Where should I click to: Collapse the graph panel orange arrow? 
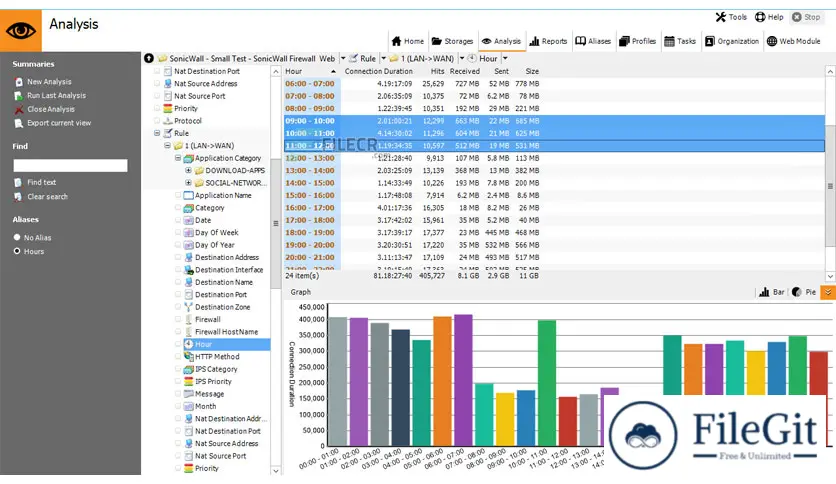pyautogui.click(x=828, y=292)
